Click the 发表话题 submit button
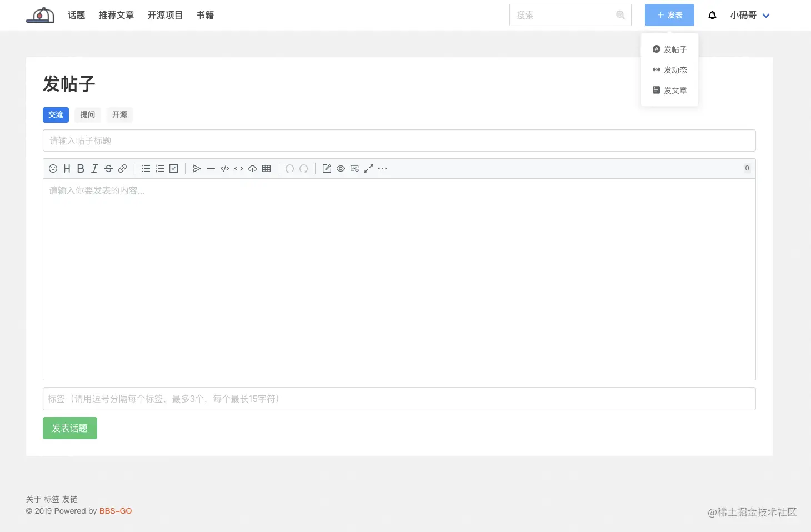This screenshot has height=532, width=811. pos(69,428)
